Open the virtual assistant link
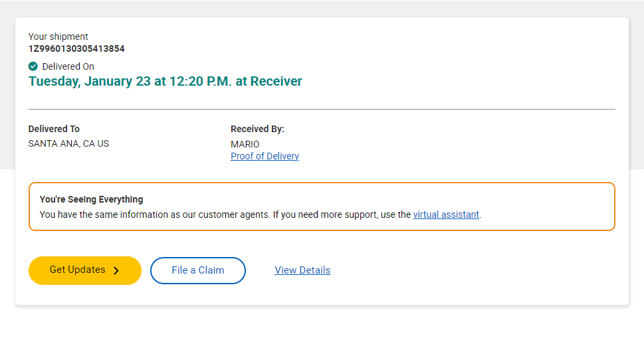644x340 pixels. click(x=446, y=214)
